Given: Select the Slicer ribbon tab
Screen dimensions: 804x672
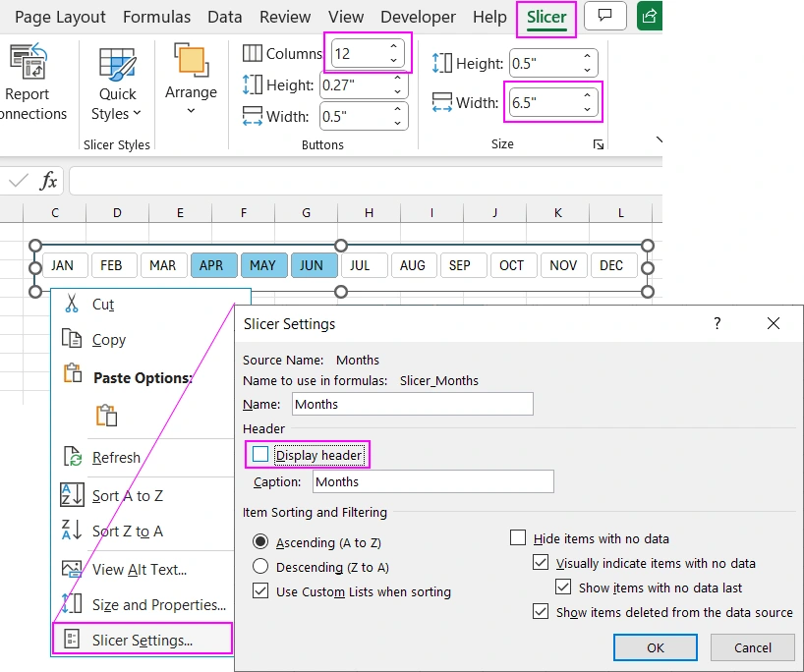Looking at the screenshot, I should 546,17.
